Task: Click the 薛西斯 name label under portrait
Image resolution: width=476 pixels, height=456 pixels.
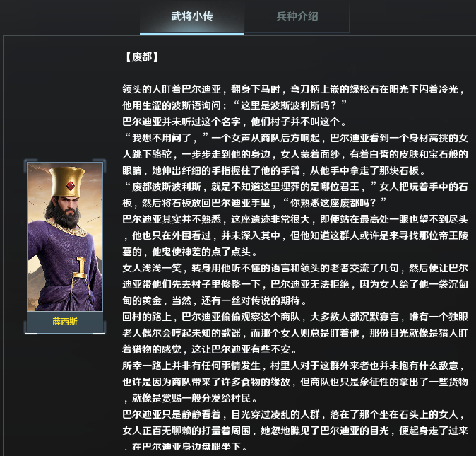Action: tap(65, 322)
